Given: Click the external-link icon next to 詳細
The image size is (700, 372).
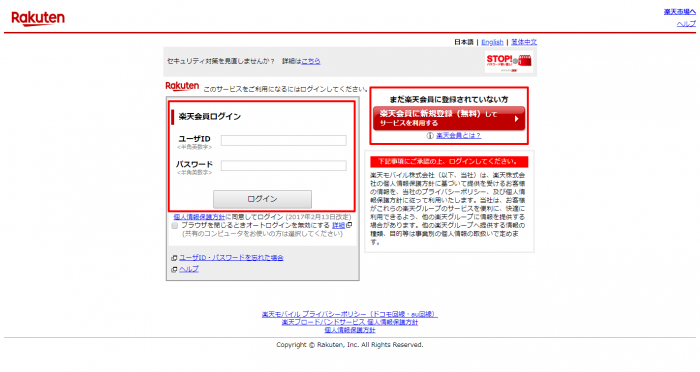Looking at the screenshot, I should 349,225.
